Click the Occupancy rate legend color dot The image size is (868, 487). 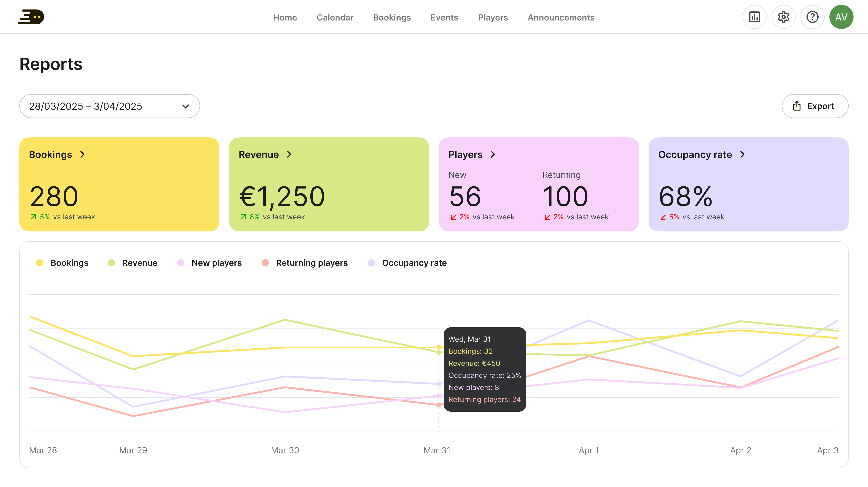click(371, 263)
